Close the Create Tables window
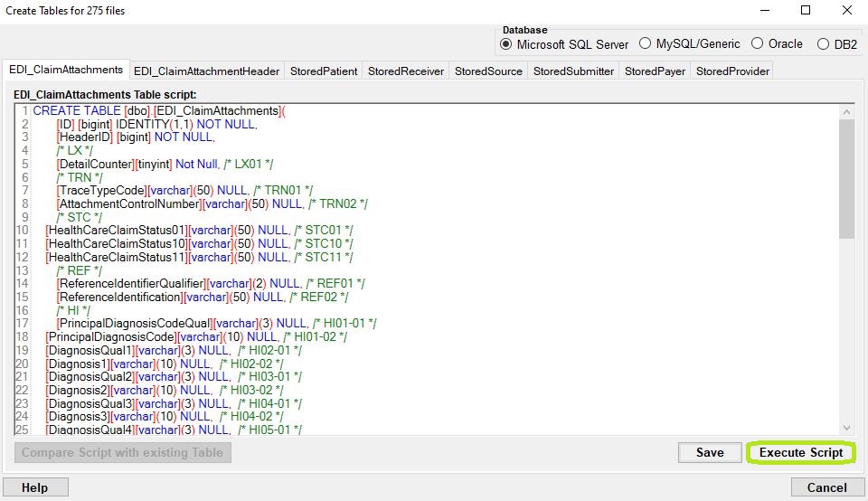The image size is (868, 501). [847, 11]
